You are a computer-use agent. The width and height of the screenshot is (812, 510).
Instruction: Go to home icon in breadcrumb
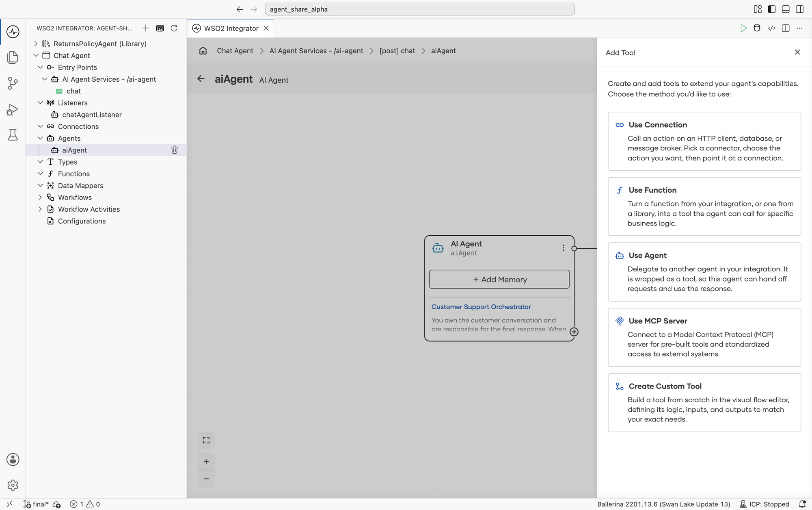[203, 51]
